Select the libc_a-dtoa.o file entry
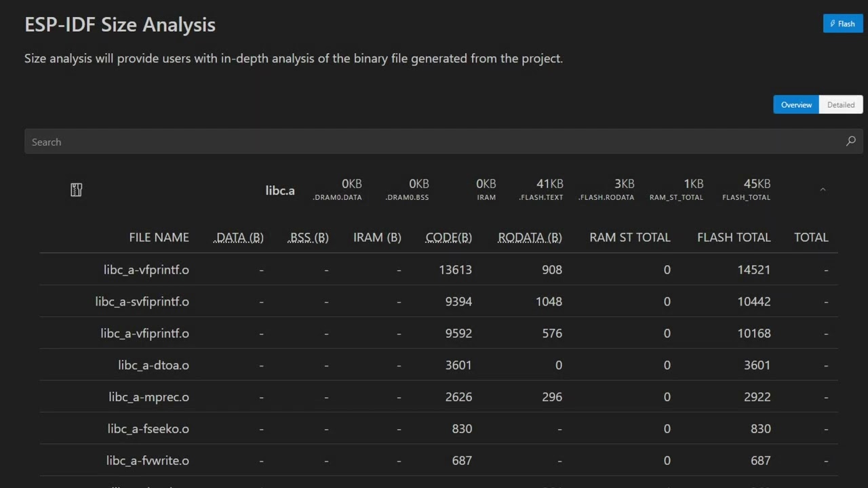The height and width of the screenshot is (488, 868). pos(153,365)
